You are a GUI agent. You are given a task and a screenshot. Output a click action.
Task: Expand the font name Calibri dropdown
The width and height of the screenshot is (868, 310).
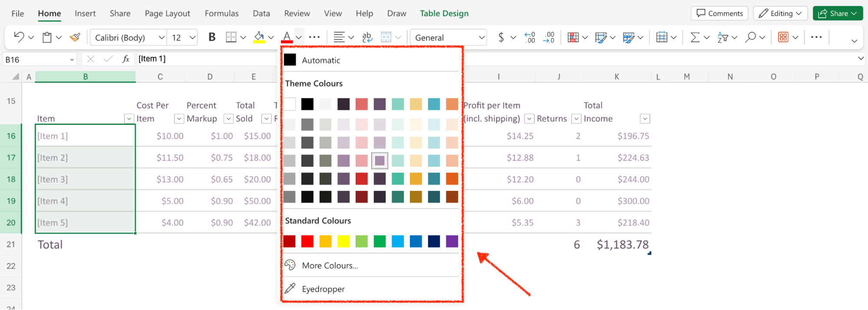[162, 38]
